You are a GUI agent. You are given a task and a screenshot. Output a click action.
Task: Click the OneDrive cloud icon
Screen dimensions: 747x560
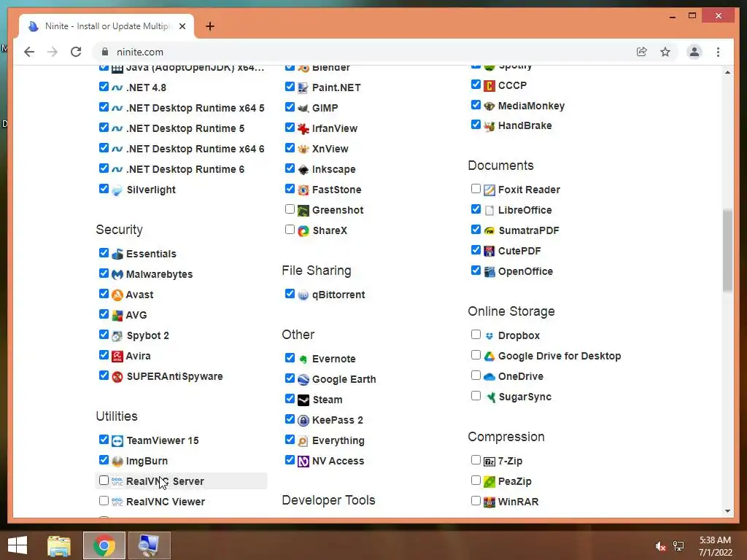[489, 377]
